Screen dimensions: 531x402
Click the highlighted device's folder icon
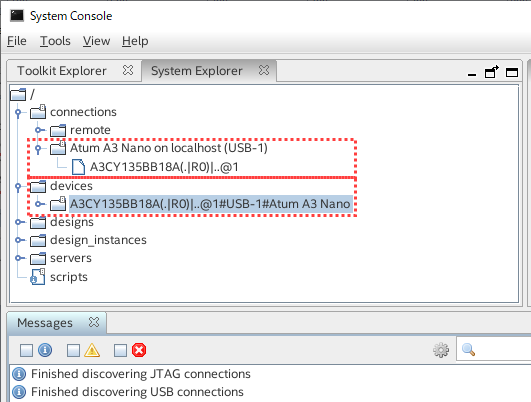coord(58,204)
